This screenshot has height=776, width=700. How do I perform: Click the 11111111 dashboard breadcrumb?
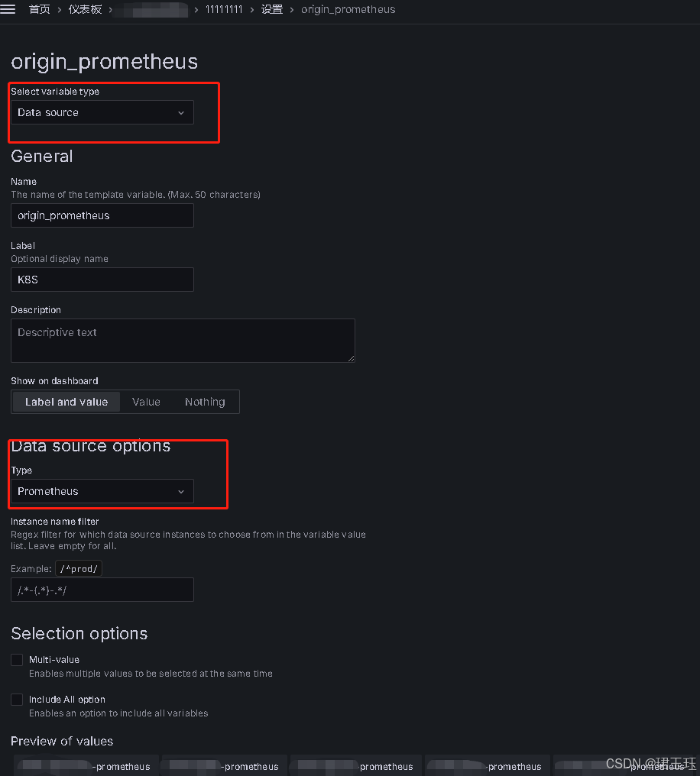[223, 9]
